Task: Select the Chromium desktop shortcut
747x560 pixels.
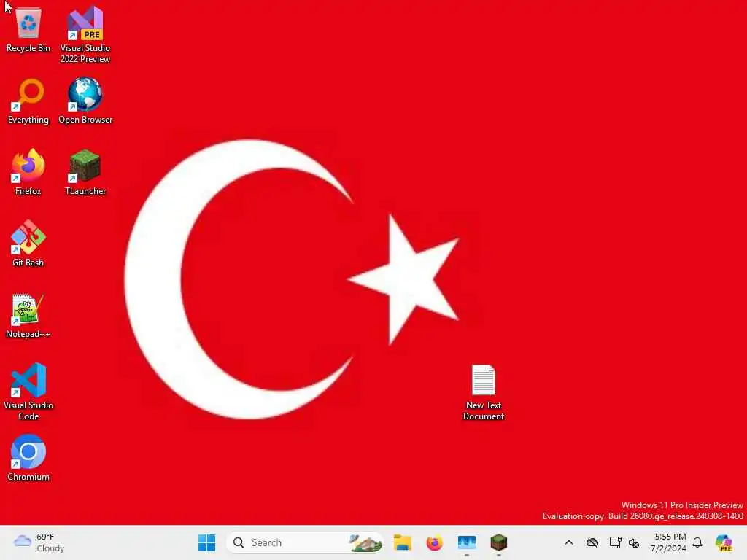Action: [28, 458]
